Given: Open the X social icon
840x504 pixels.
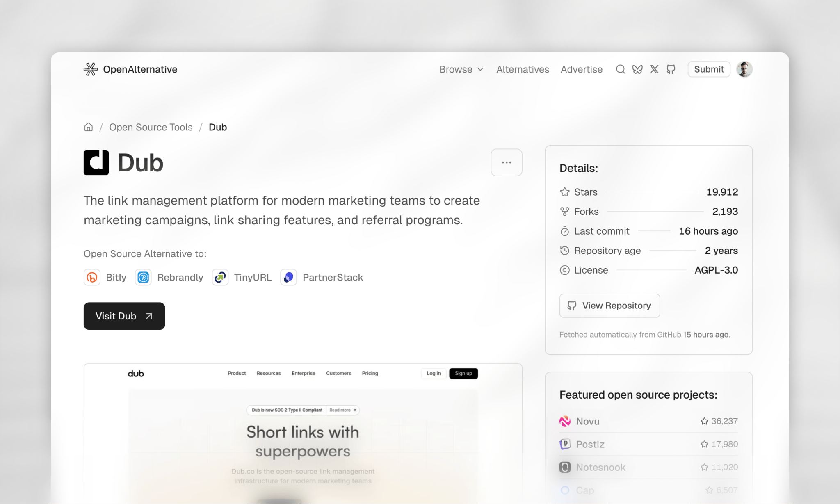Looking at the screenshot, I should point(654,69).
